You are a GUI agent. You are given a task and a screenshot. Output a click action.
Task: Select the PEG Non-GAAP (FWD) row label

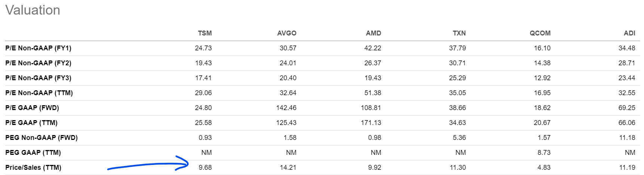[x=42, y=138]
